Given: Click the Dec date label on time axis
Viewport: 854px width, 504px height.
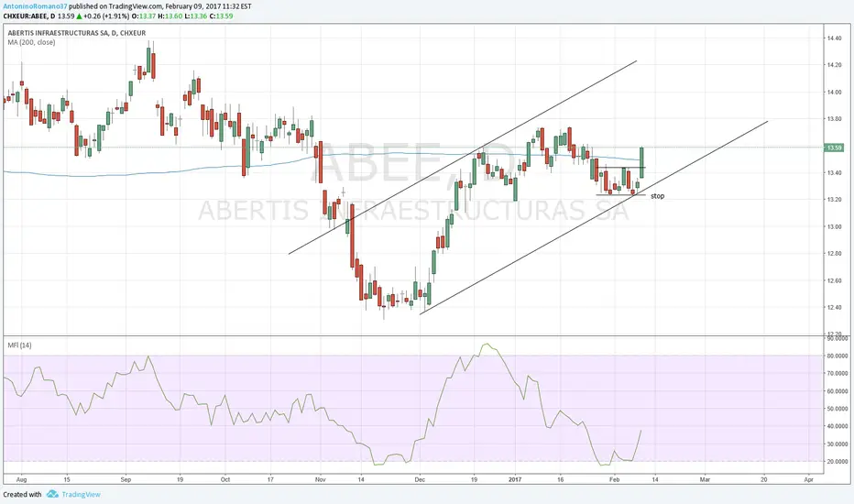Looking at the screenshot, I should 420,480.
